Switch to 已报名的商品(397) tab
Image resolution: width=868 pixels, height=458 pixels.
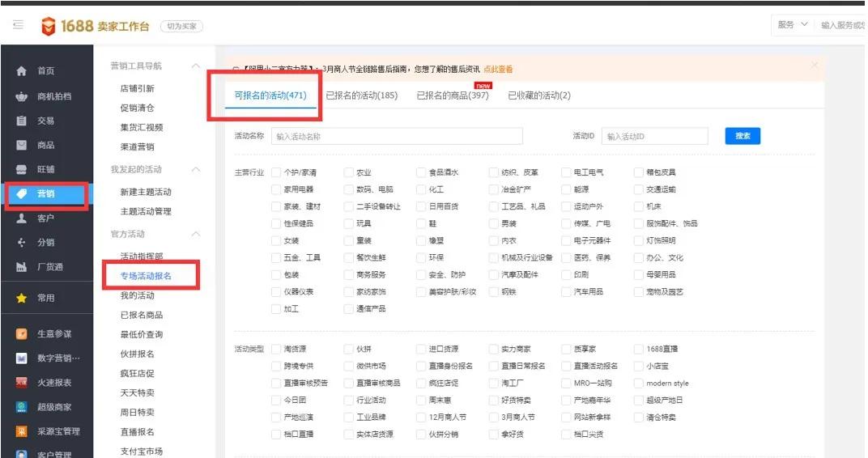pos(453,95)
